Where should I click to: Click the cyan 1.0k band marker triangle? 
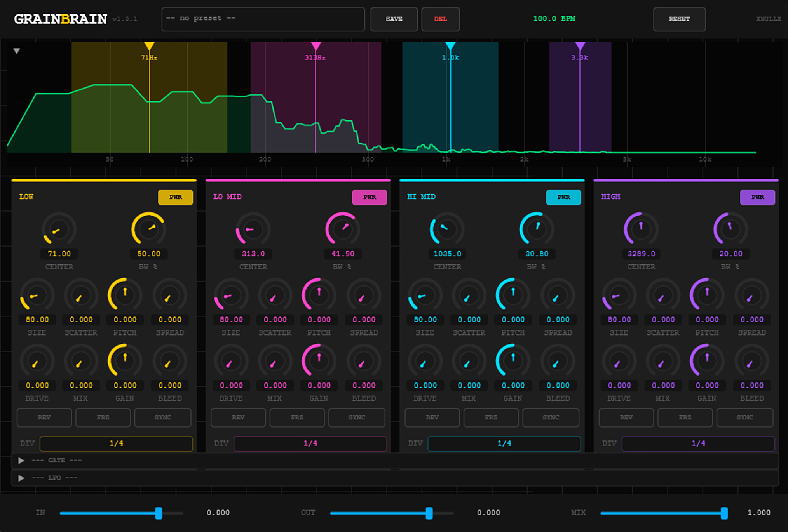pos(450,46)
